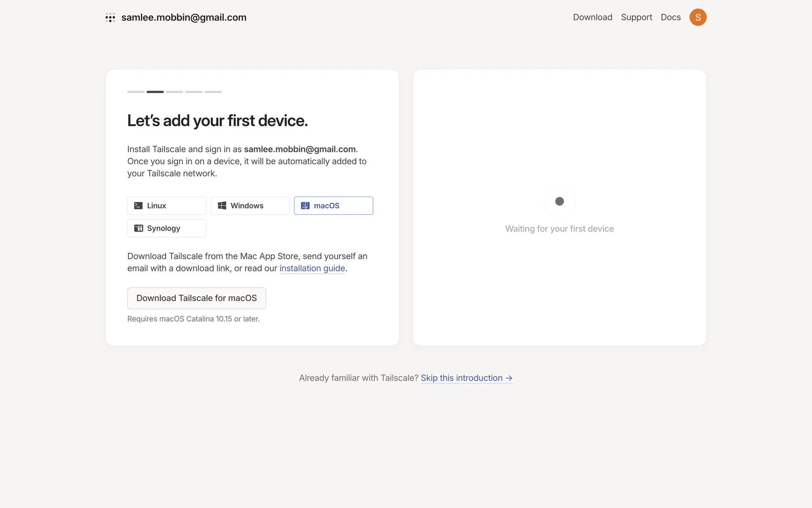Screen dimensions: 812x508
Task: Select the Linux platform option
Action: (167, 206)
